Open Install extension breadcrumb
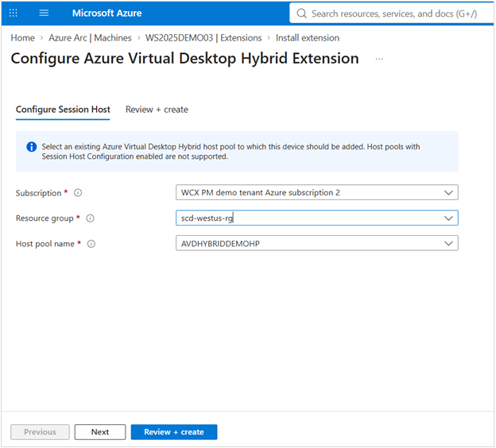Viewport: 496px width, 448px height. point(307,38)
